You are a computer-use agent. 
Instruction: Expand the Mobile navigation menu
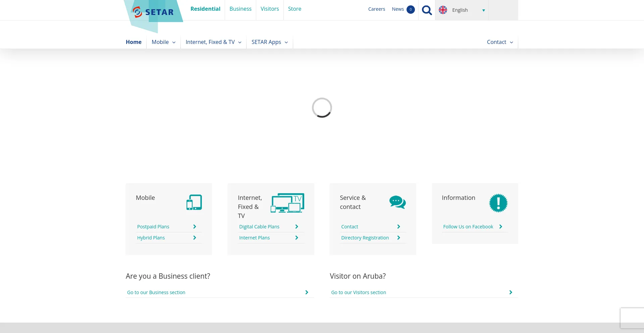click(163, 42)
